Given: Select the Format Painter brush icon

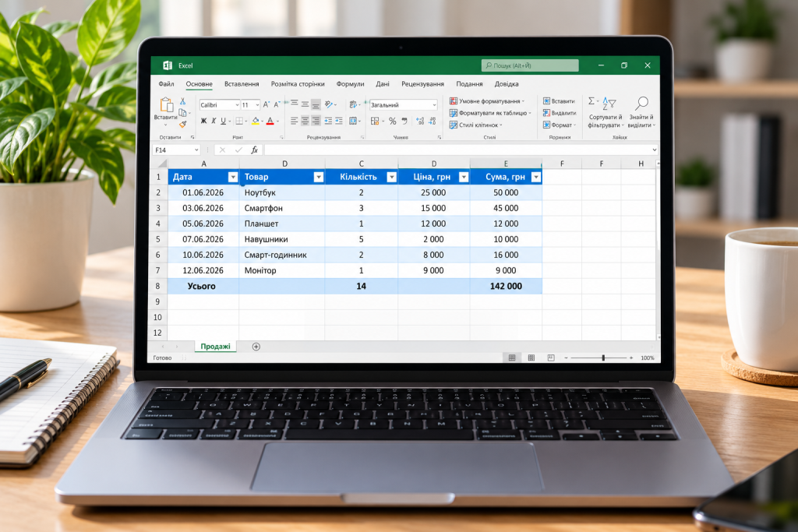Looking at the screenshot, I should click(182, 124).
